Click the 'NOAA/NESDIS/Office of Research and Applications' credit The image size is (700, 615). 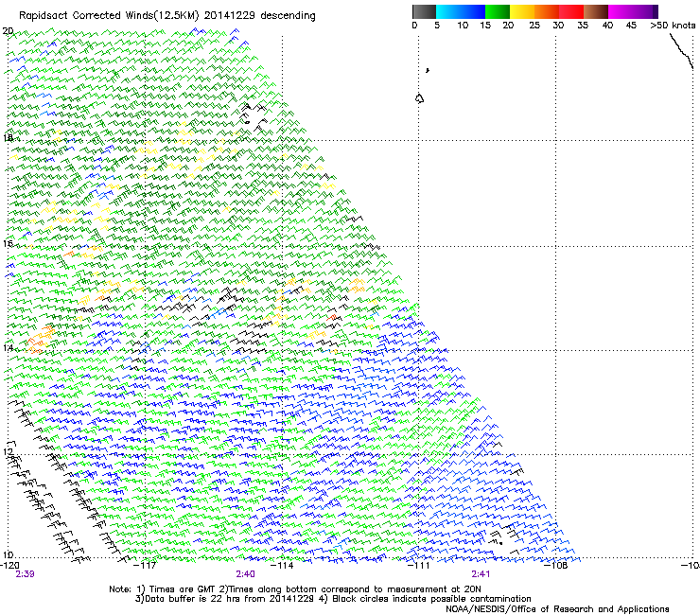557,609
